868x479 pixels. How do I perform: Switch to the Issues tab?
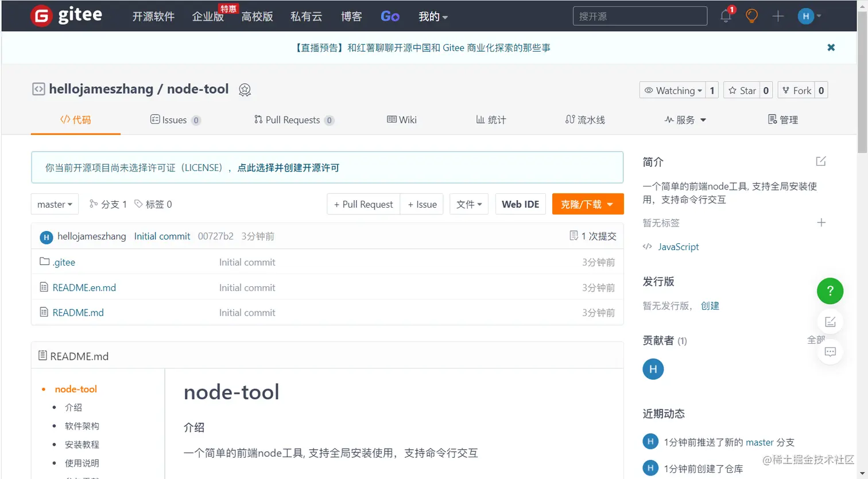click(175, 120)
